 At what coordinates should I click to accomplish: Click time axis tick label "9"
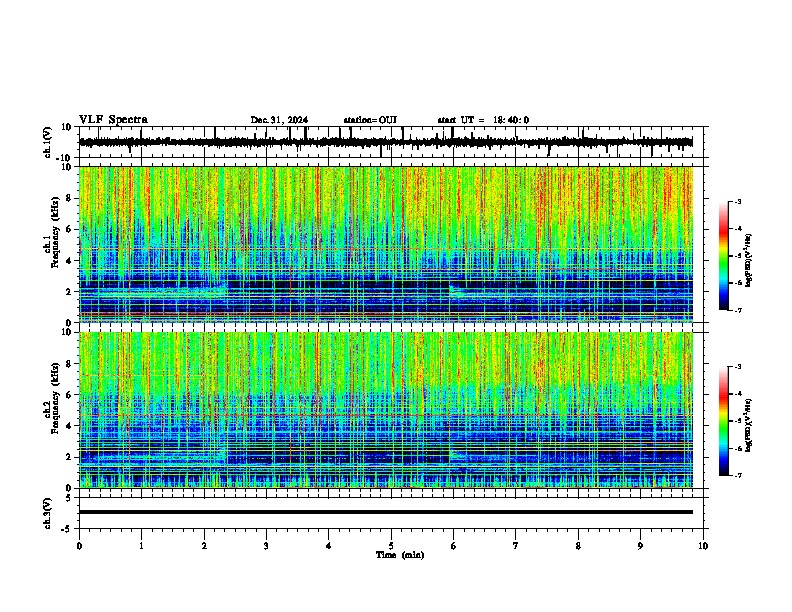point(640,546)
